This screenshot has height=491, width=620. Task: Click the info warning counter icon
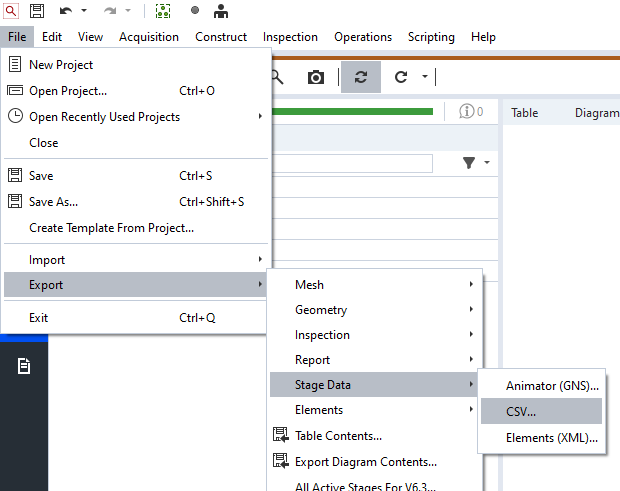[x=470, y=112]
